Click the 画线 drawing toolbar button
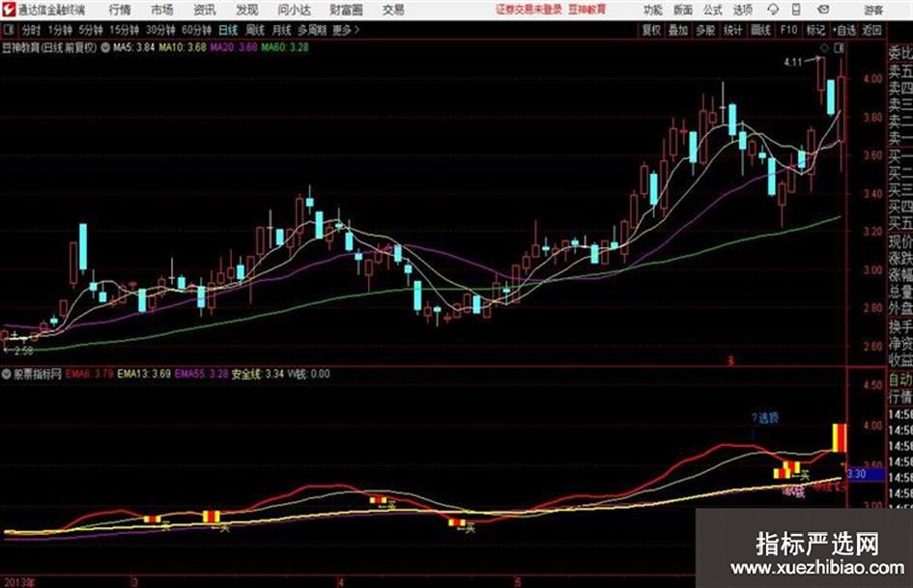913x588 pixels. 760,30
